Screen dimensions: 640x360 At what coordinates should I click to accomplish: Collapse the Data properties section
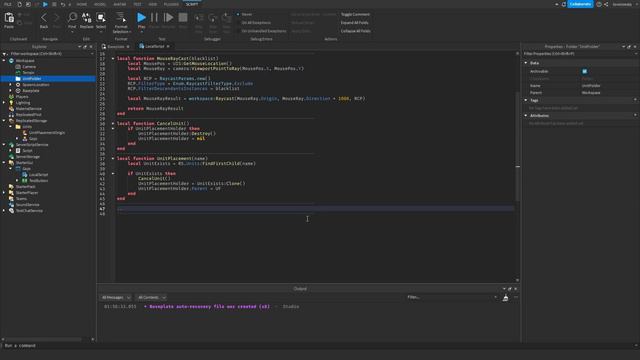(526, 63)
